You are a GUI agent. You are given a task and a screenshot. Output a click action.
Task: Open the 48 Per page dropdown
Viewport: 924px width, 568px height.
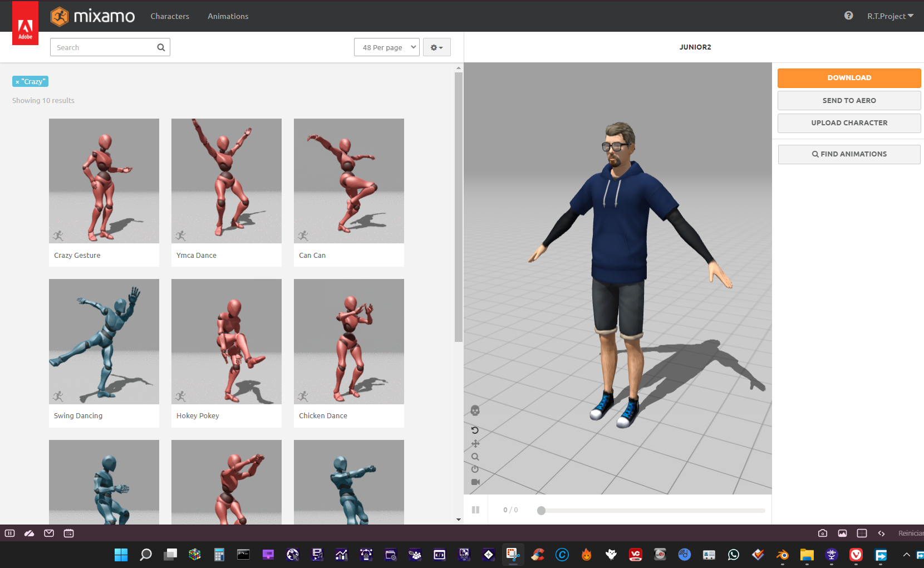point(386,47)
